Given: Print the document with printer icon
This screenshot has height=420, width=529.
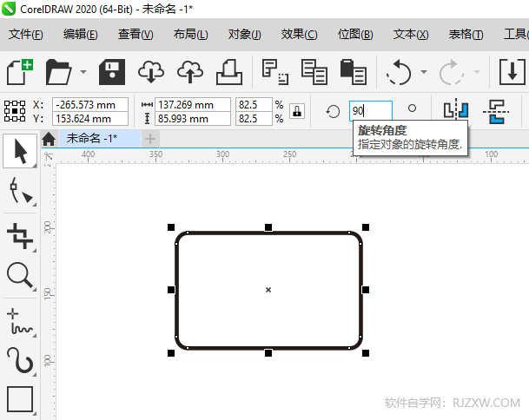Looking at the screenshot, I should (229, 72).
